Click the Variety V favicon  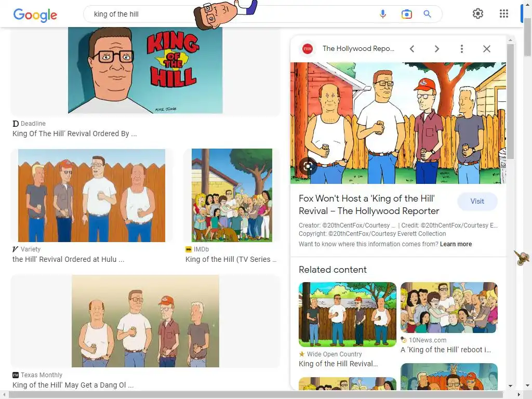[x=15, y=249]
